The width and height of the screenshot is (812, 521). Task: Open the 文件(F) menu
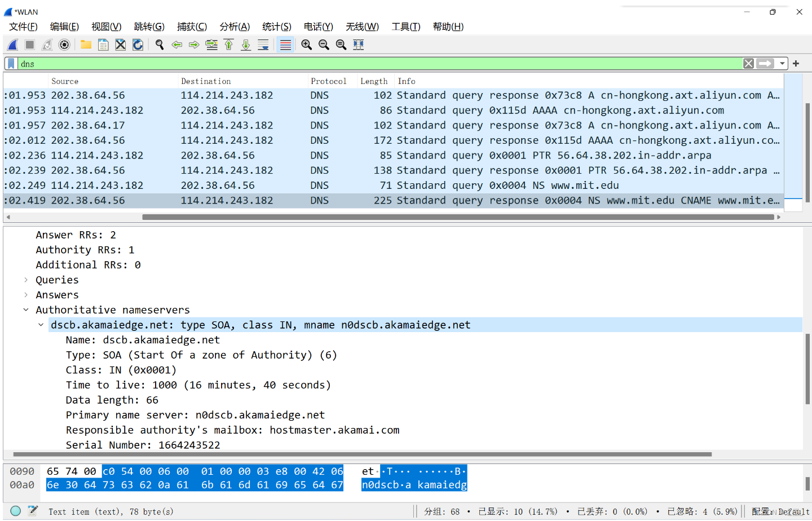[23, 27]
